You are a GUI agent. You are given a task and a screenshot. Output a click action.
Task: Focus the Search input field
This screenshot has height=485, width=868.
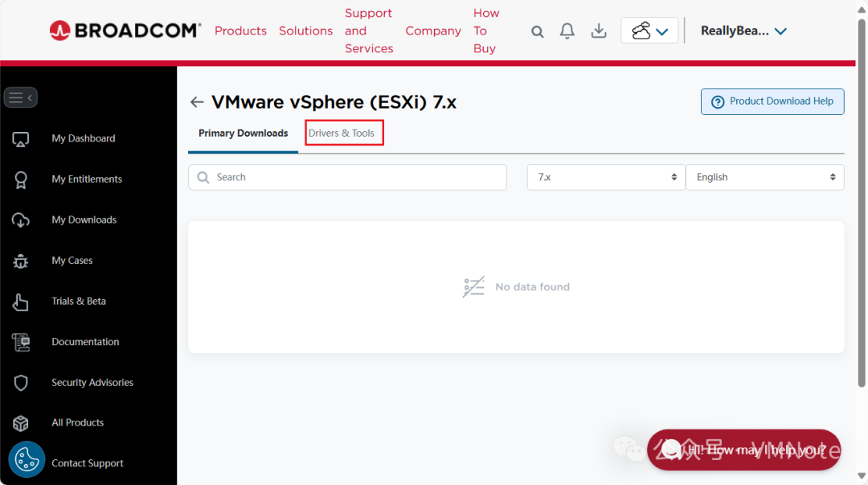(347, 178)
